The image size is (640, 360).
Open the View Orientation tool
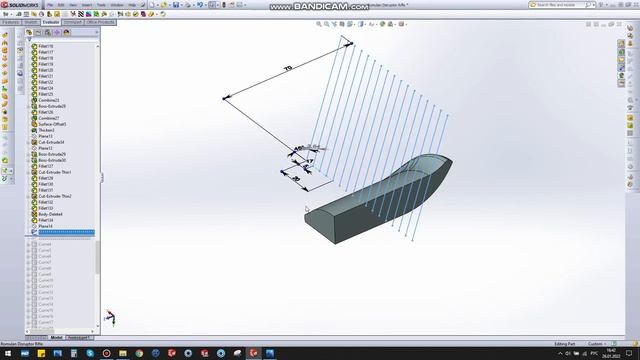tap(350, 24)
